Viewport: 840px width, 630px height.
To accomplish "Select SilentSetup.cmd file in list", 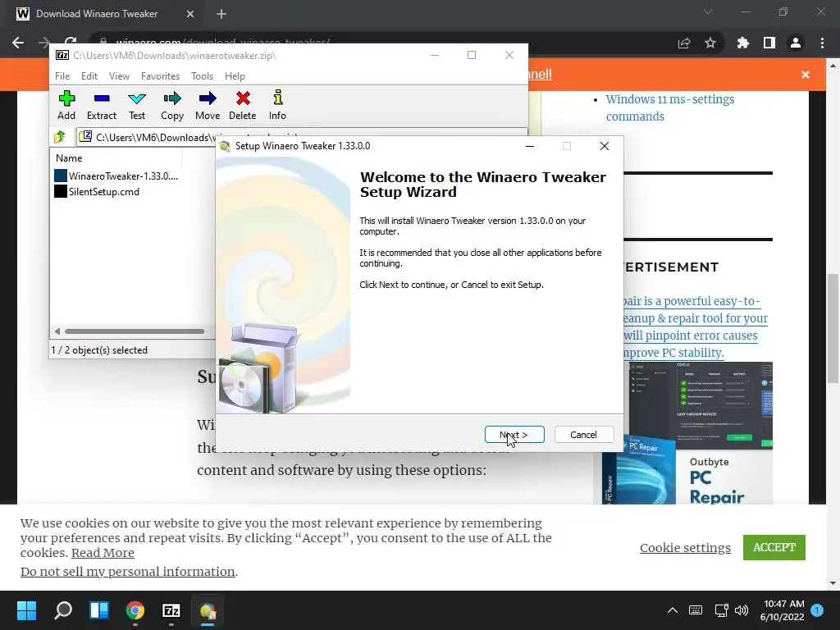I will point(97,191).
